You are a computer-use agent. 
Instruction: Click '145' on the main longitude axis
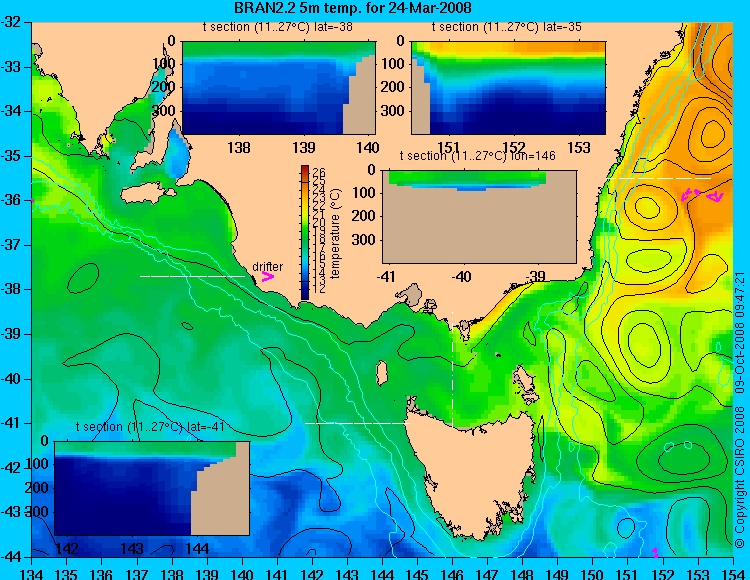pyautogui.click(x=418, y=574)
